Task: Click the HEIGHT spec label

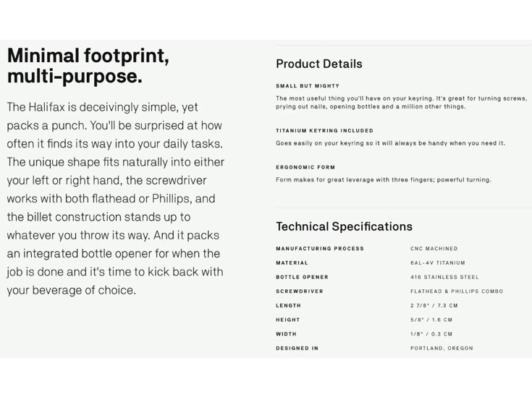Action: click(x=288, y=320)
